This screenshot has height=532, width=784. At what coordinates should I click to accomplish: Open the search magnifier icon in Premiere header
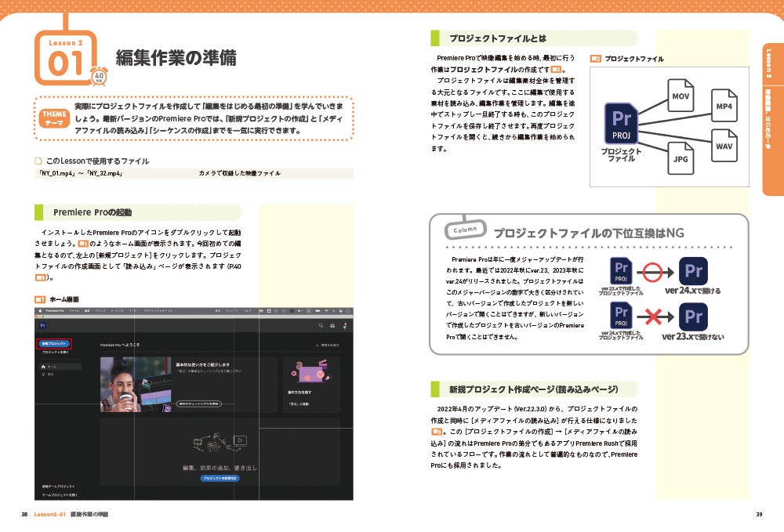click(x=321, y=326)
